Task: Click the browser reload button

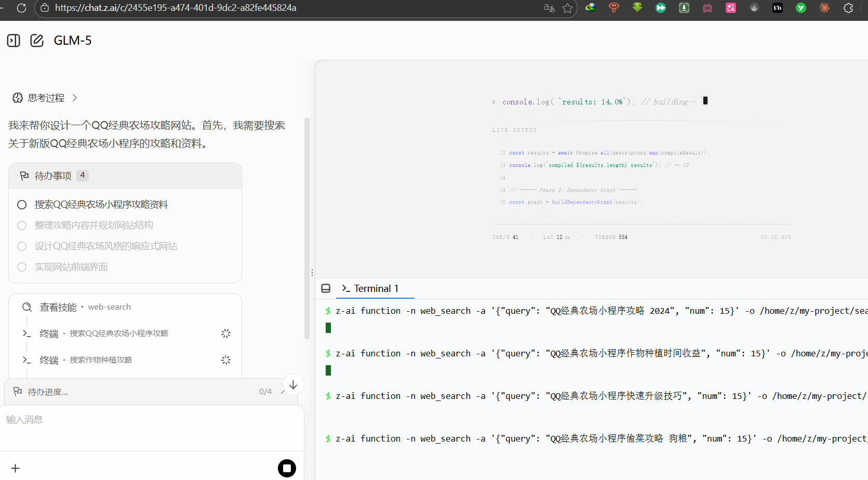Action: point(21,8)
